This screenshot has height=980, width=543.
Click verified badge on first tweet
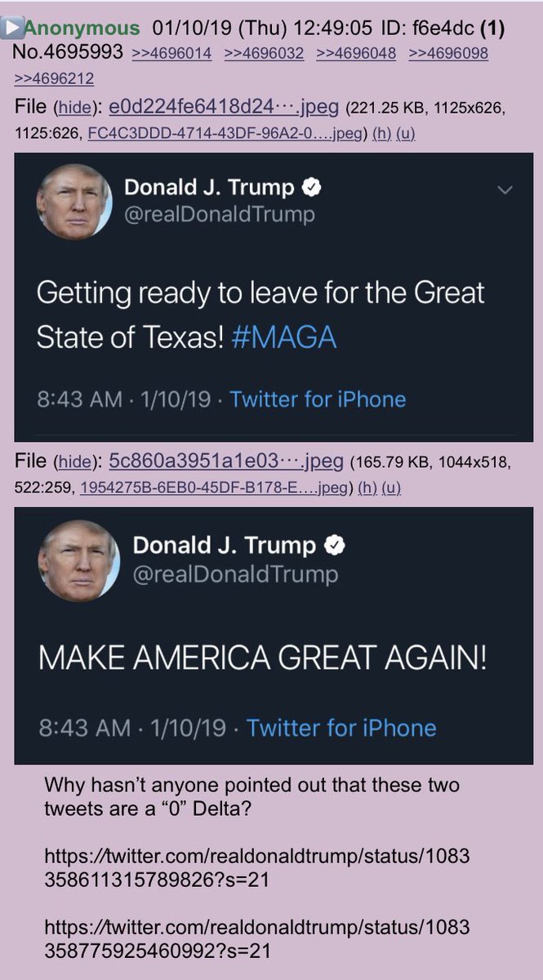pyautogui.click(x=312, y=187)
